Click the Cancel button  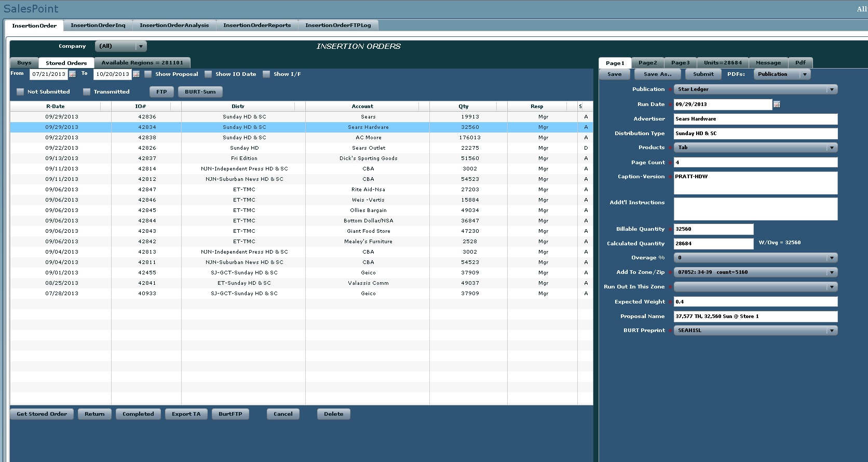[x=283, y=414]
